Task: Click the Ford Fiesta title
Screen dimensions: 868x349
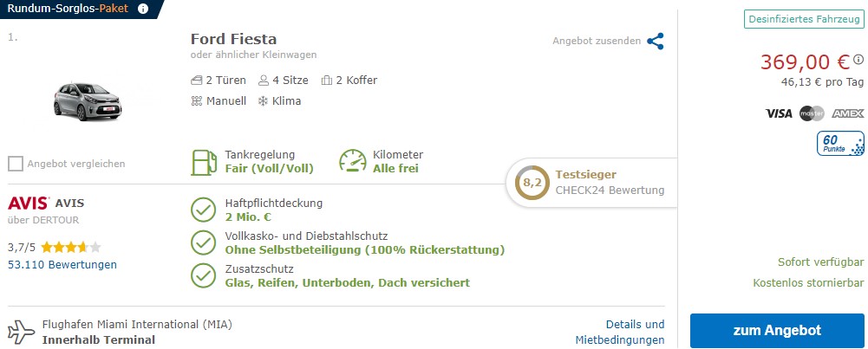Action: click(233, 39)
